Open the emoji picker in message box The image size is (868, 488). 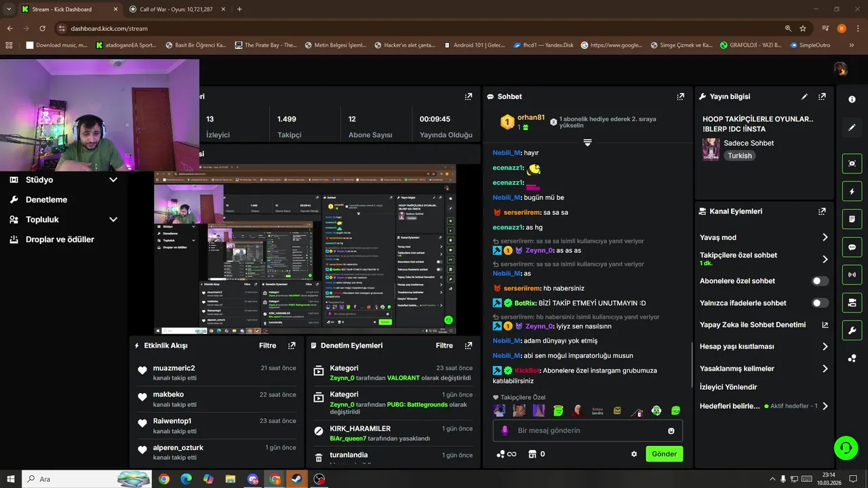pos(671,431)
